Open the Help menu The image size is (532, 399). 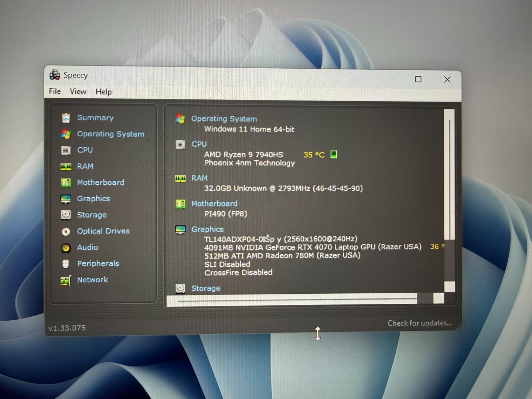(103, 92)
